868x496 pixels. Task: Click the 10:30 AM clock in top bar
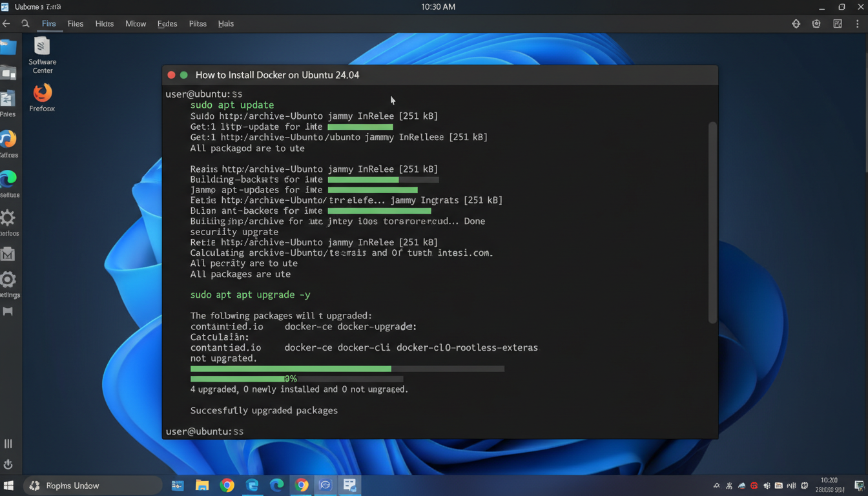(x=438, y=6)
